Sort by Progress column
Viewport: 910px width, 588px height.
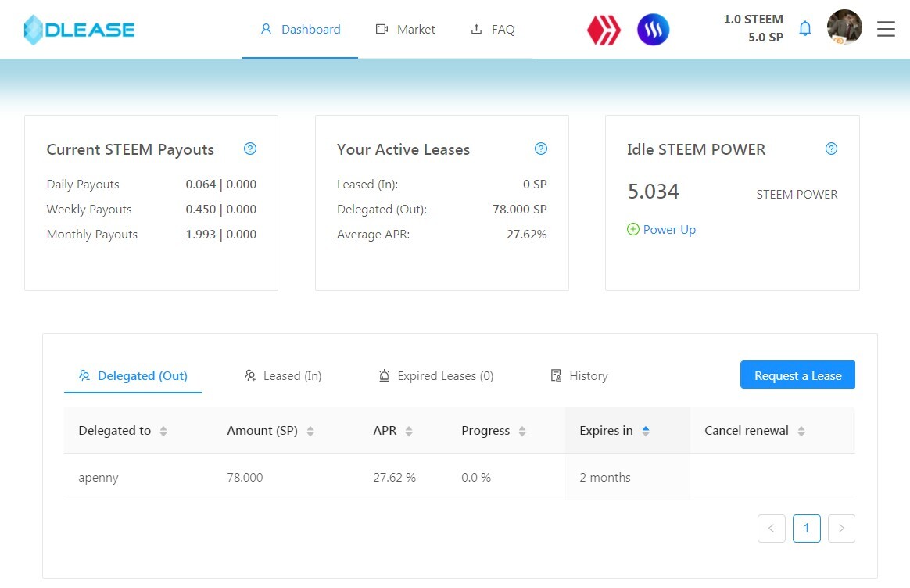pyautogui.click(x=494, y=431)
